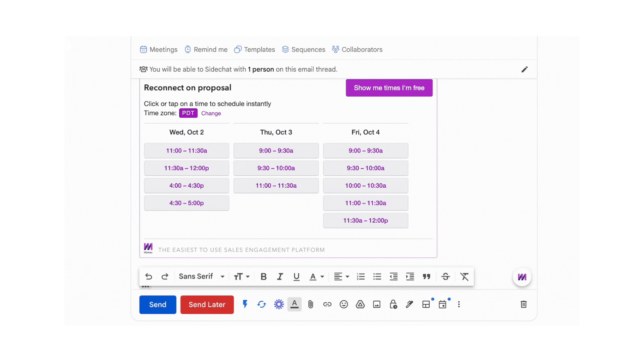The height and width of the screenshot is (362, 644).
Task: Open more options menu
Action: click(x=459, y=304)
